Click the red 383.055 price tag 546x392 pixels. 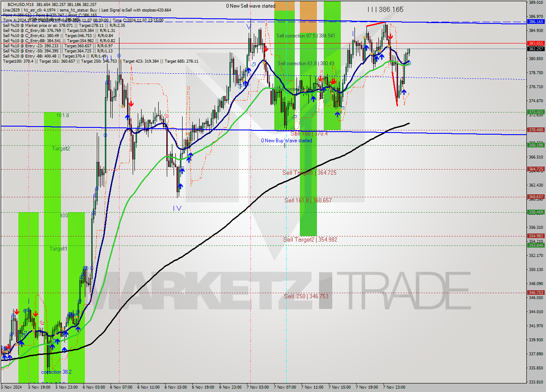click(x=536, y=43)
